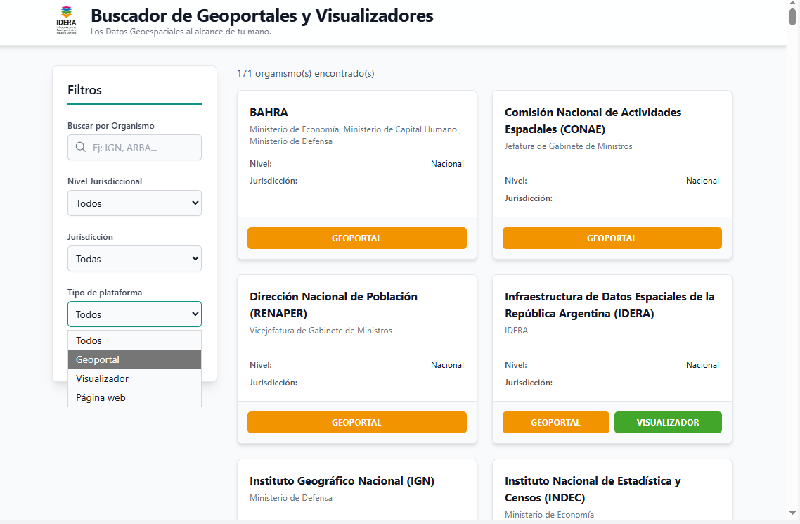Open the IDERA Visualizador button

(x=668, y=422)
